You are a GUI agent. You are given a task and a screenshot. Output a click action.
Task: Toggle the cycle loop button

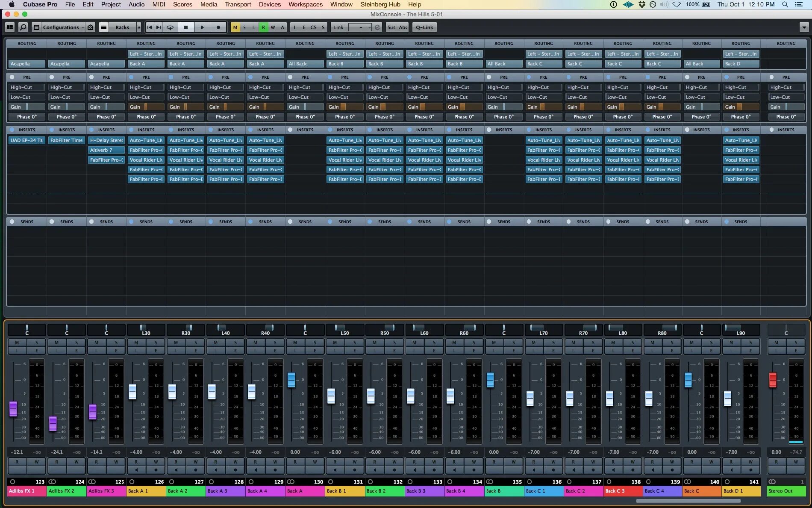pyautogui.click(x=170, y=27)
